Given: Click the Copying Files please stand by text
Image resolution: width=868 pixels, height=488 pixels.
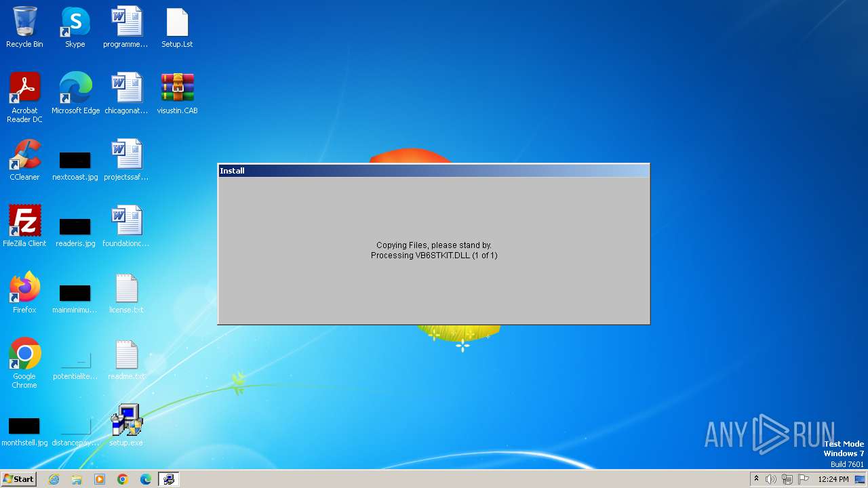Looking at the screenshot, I should point(434,245).
